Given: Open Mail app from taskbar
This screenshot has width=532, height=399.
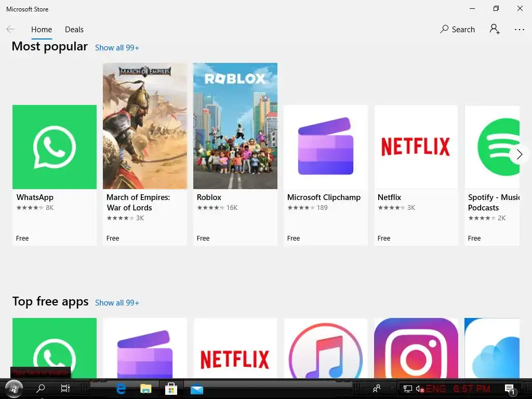Looking at the screenshot, I should point(197,389).
